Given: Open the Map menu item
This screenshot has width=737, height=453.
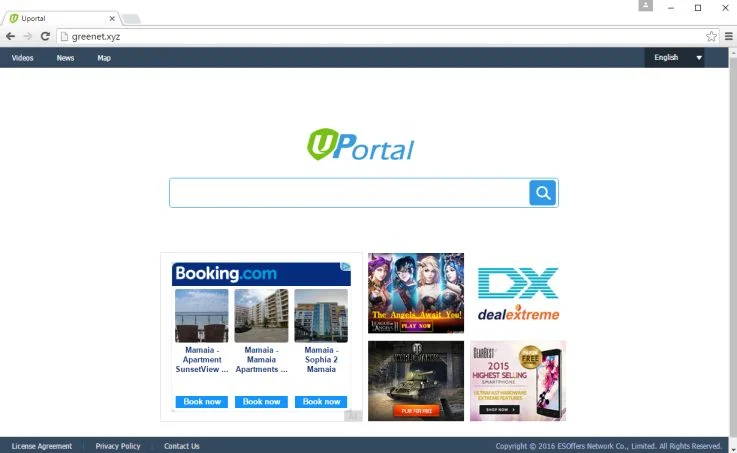Looking at the screenshot, I should [x=104, y=58].
